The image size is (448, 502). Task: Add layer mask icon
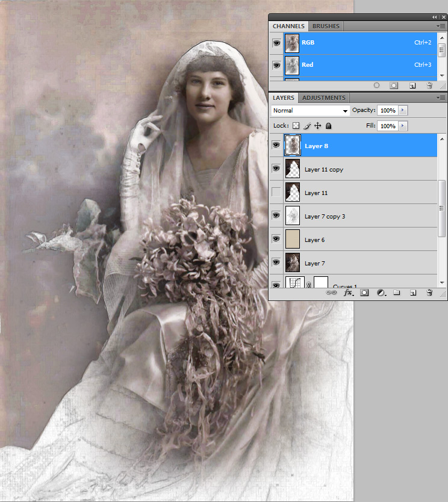click(x=364, y=293)
